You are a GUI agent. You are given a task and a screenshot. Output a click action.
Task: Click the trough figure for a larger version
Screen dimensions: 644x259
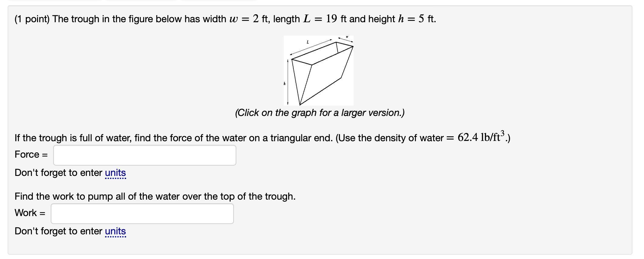point(319,70)
